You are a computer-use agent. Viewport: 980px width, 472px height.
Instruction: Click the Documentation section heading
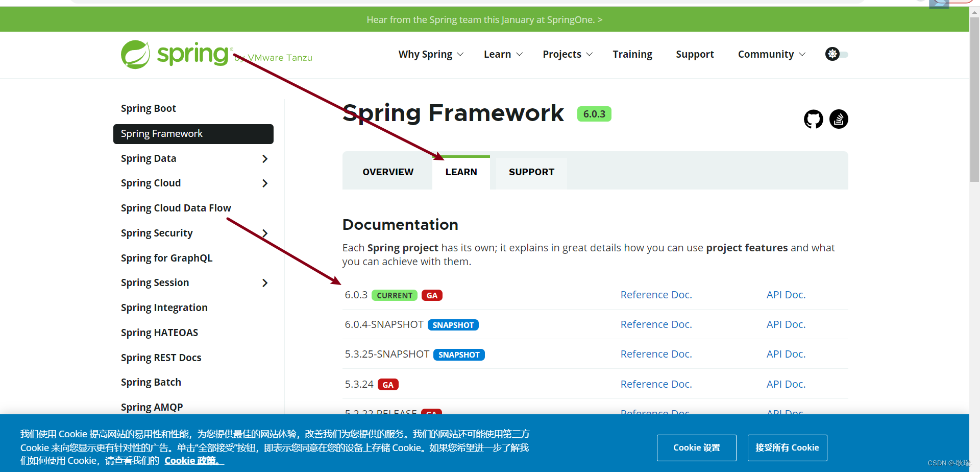pyautogui.click(x=400, y=224)
